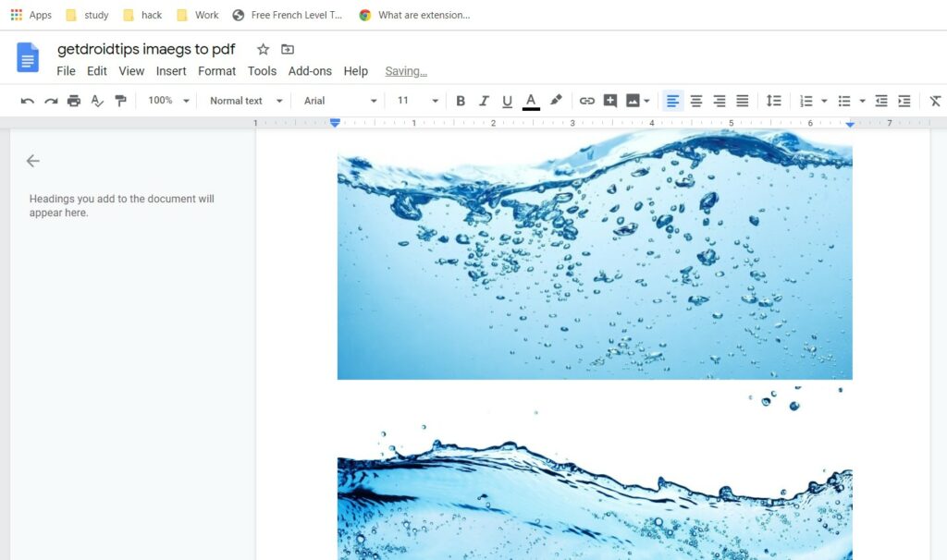Toggle Bold formatting
947x560 pixels.
461,101
